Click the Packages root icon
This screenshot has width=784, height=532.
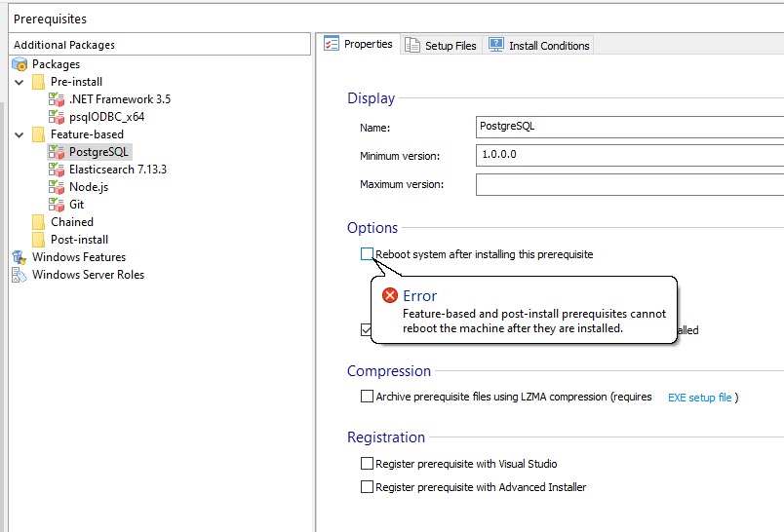click(20, 64)
